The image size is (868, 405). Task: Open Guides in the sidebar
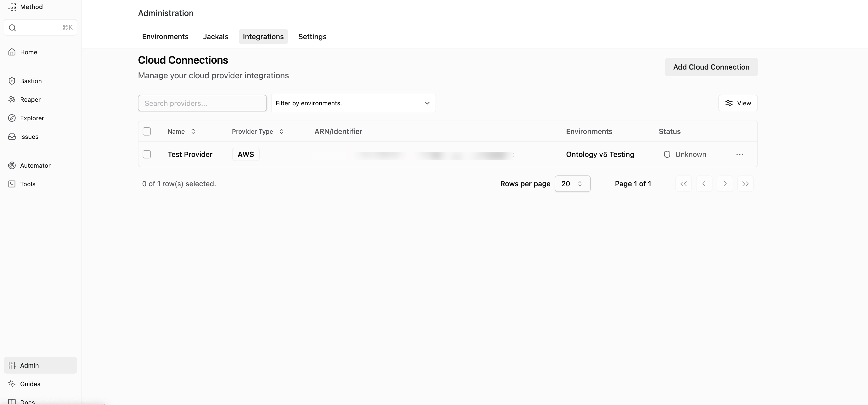point(30,384)
